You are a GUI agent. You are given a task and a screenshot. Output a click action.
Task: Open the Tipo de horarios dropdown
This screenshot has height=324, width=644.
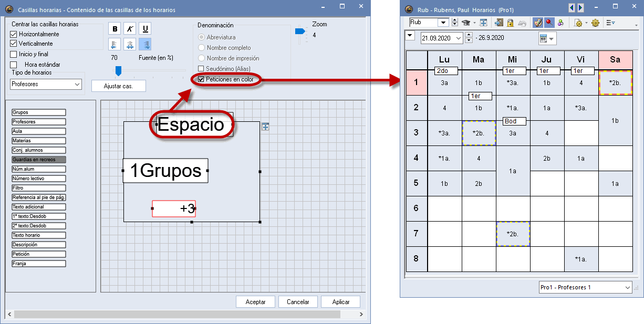tap(77, 84)
